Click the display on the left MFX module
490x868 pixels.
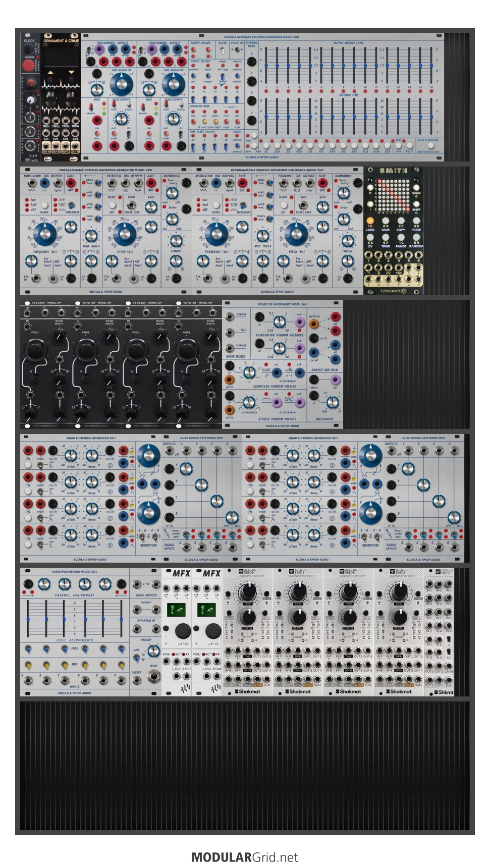(x=177, y=609)
